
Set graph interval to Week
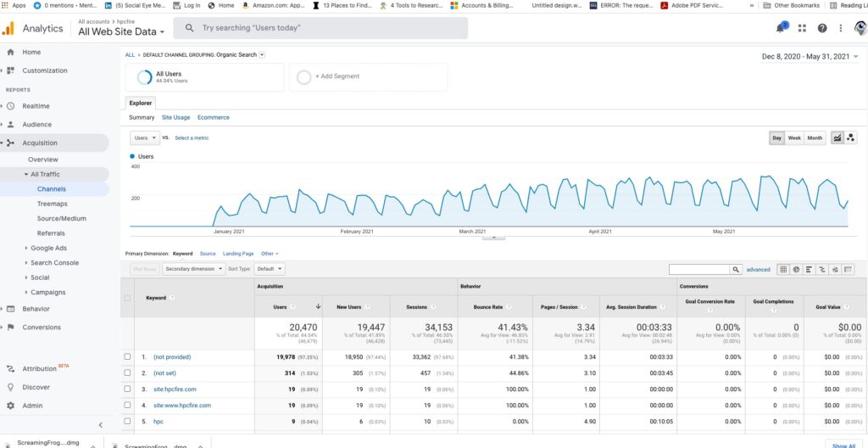[x=794, y=137]
